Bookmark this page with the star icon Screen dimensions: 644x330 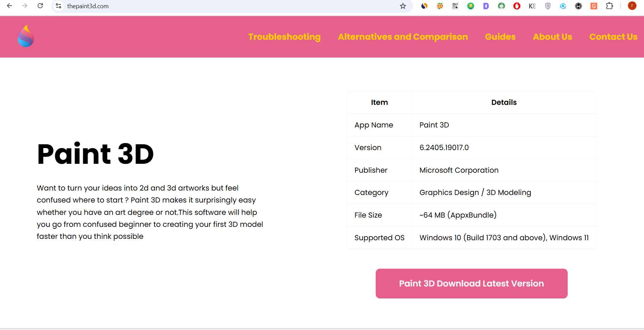pos(403,6)
